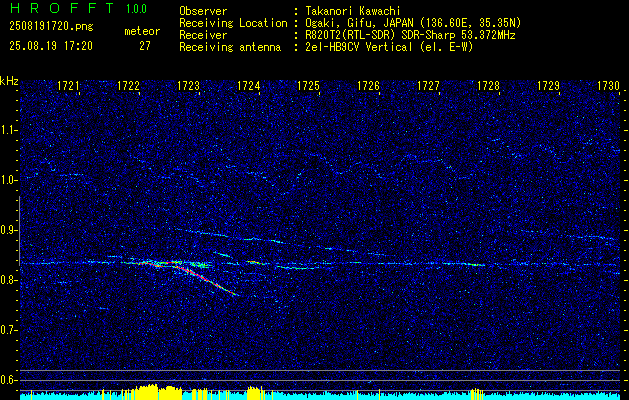629x400 pixels.
Task: Click frequency axis label 0.9
Action: 8,230
